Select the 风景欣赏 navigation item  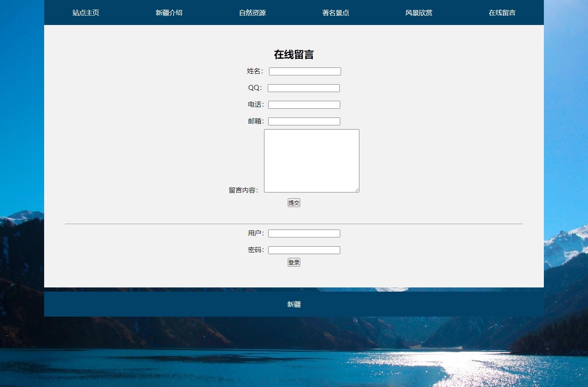(x=419, y=12)
